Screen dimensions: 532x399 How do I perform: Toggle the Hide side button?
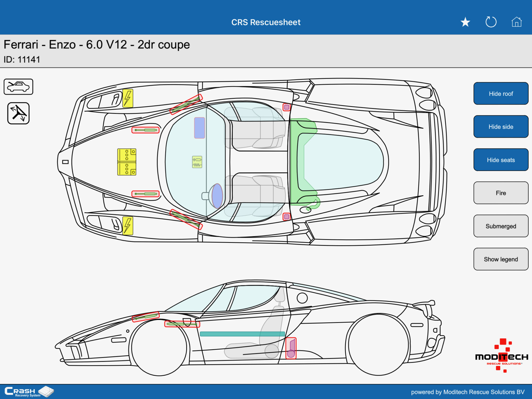[x=501, y=127]
